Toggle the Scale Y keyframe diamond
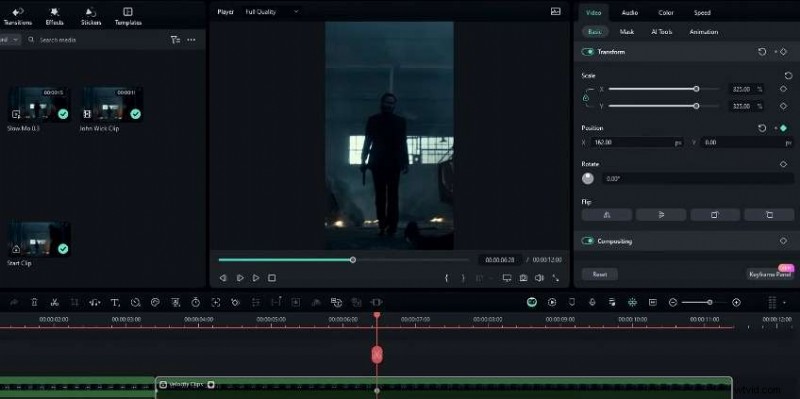 (783, 106)
